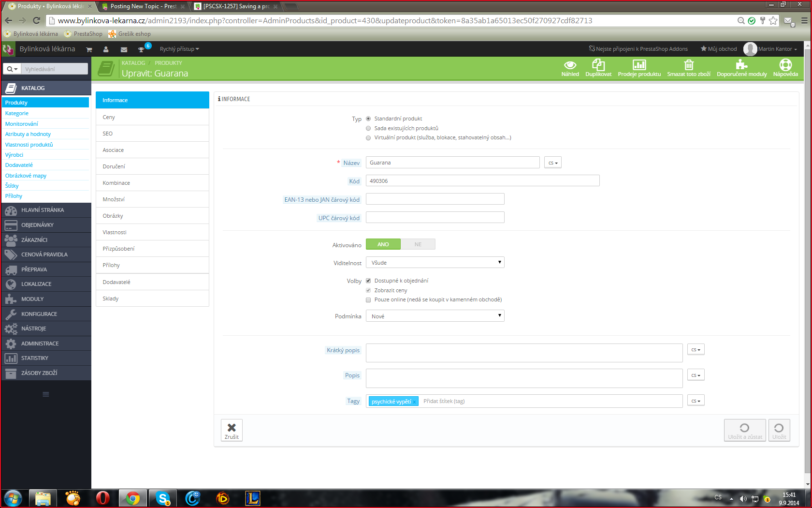Click the Název input field
Viewport: 812px width, 508px height.
(452, 163)
